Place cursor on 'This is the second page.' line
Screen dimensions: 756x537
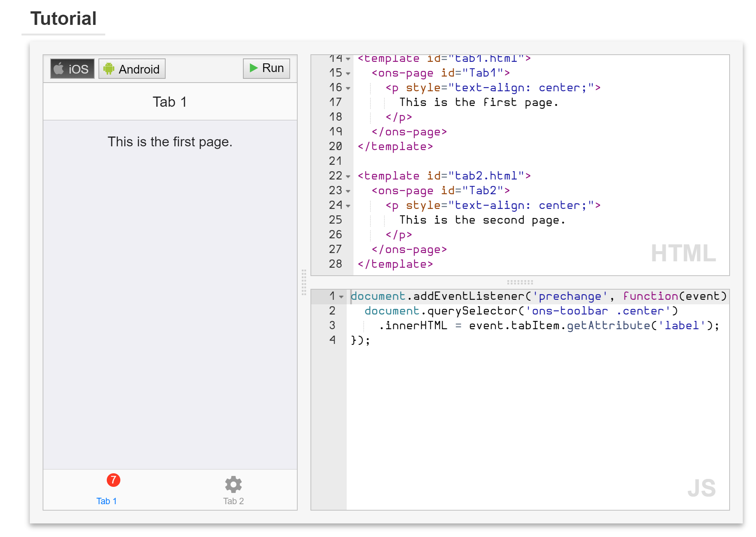[x=482, y=220]
